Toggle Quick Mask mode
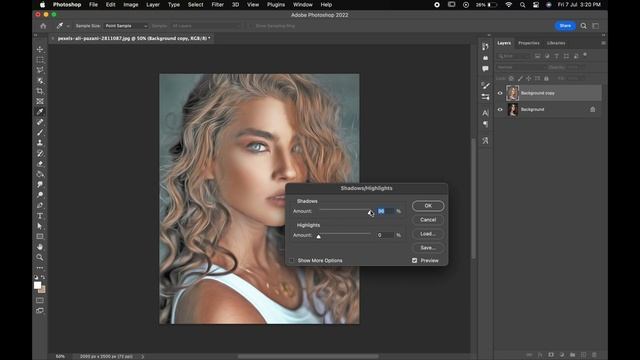 pos(40,300)
